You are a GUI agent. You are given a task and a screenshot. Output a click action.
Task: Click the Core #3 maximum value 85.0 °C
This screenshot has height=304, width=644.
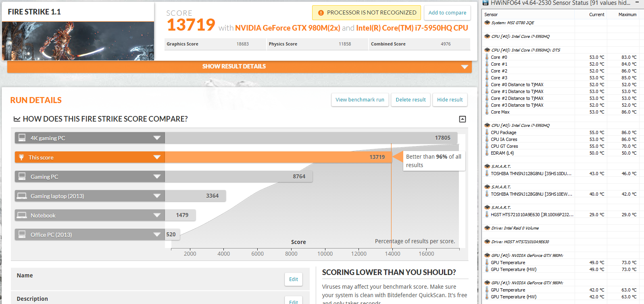point(629,78)
